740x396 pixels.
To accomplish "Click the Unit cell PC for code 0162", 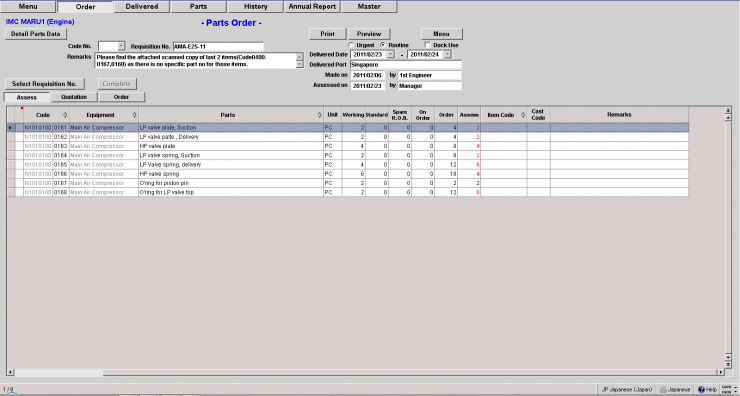I will [332, 137].
